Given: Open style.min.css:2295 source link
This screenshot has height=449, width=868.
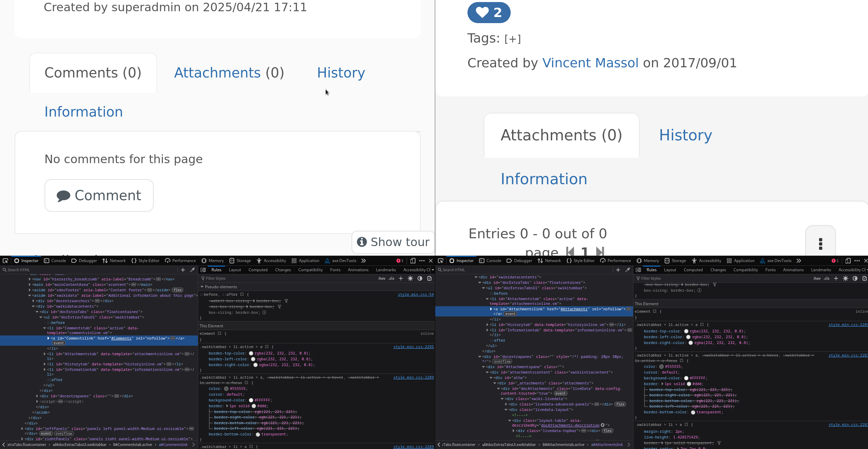Looking at the screenshot, I should tap(413, 347).
